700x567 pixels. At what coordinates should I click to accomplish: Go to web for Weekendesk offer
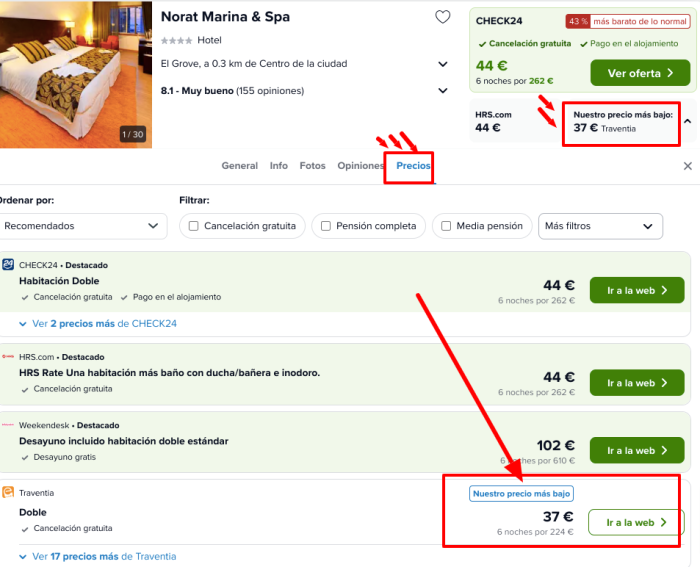coord(637,450)
